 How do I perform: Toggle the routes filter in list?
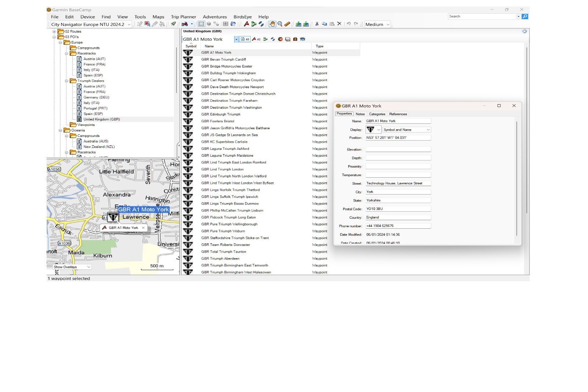(265, 39)
